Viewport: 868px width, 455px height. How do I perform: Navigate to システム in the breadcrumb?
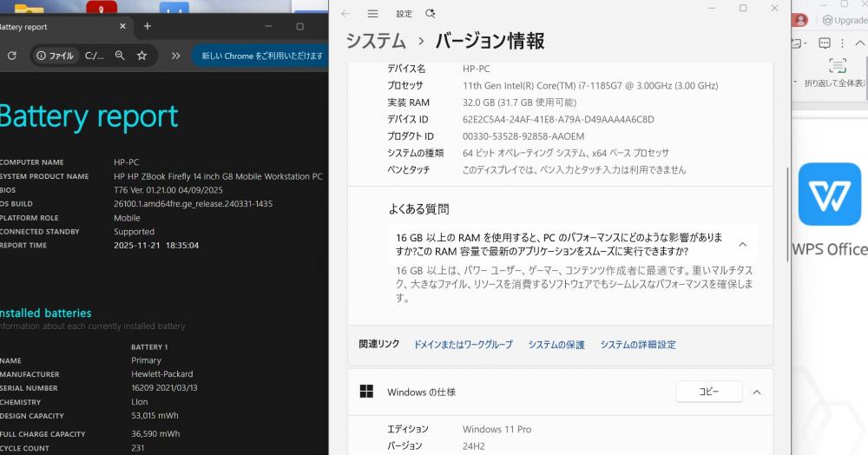377,41
